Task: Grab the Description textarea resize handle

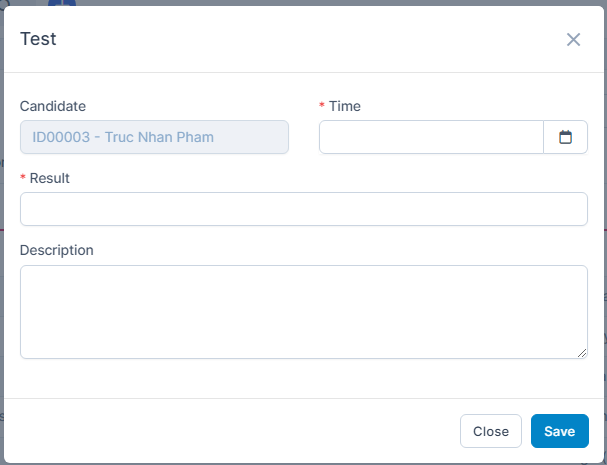Action: tap(582, 353)
